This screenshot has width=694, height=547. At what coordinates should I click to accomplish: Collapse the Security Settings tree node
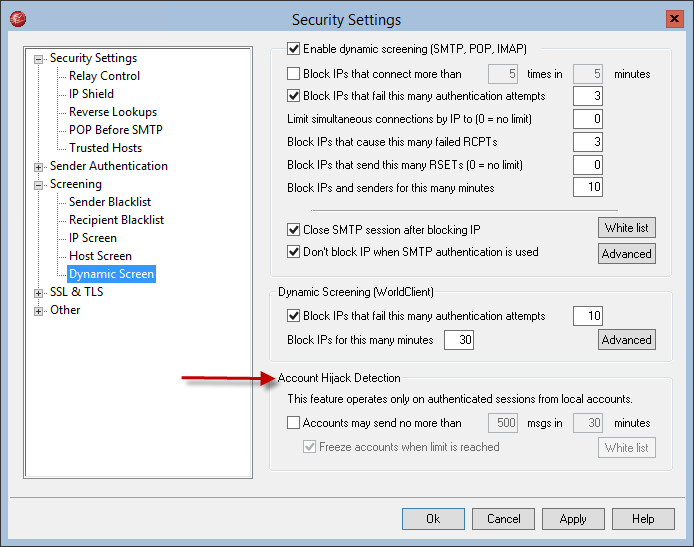[39, 59]
